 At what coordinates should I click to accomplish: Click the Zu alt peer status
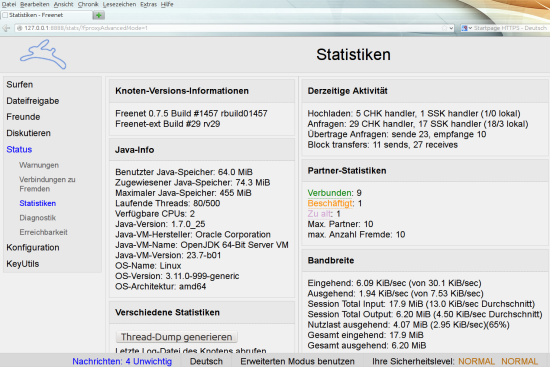tap(319, 214)
